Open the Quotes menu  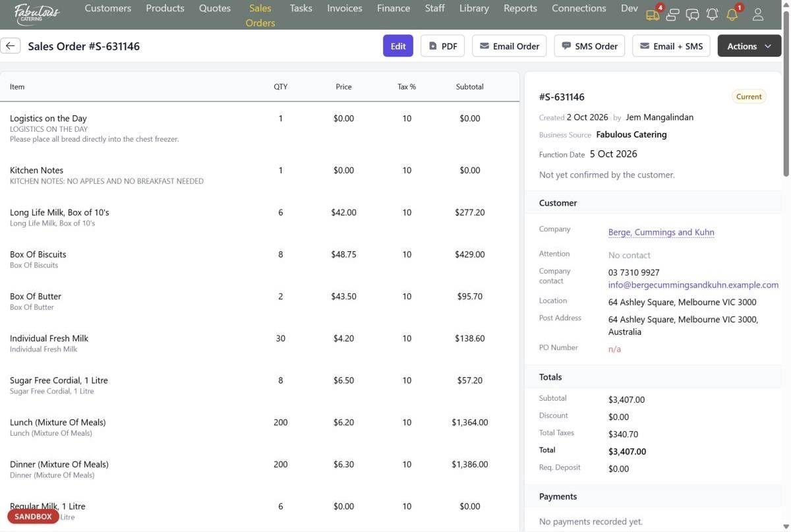(x=215, y=9)
